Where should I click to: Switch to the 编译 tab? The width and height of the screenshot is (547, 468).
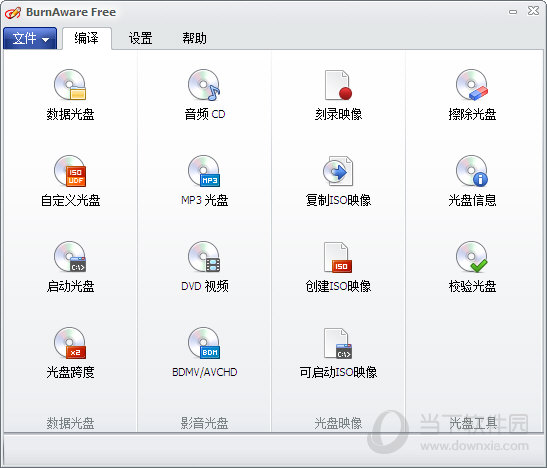tap(87, 38)
